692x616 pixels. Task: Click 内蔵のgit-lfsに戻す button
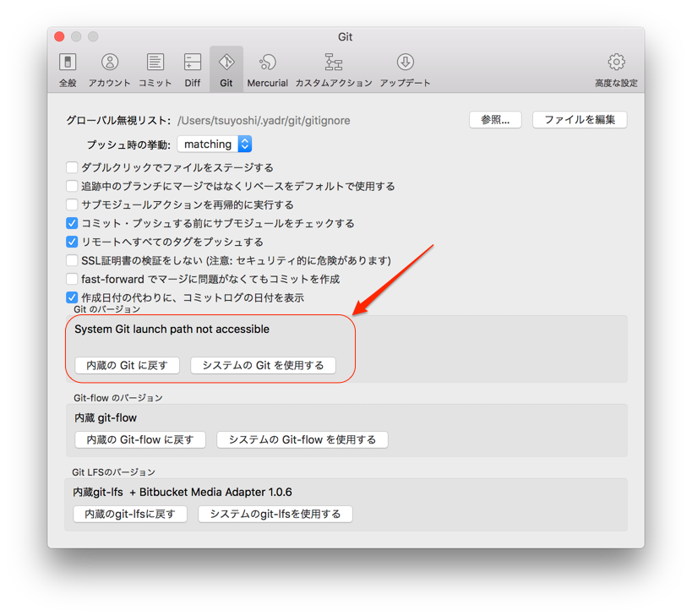[x=130, y=514]
